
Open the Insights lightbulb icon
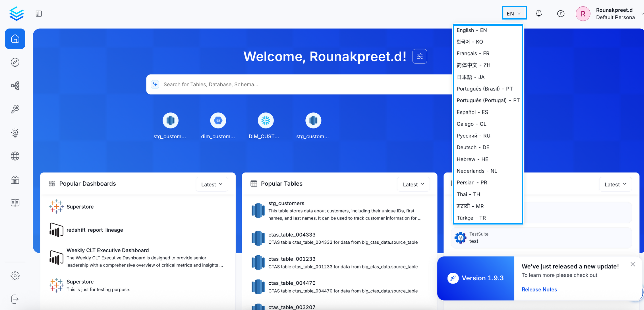[15, 133]
